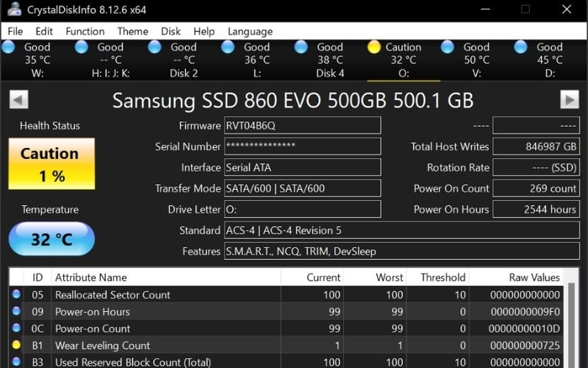Select the yellow Caution disk O: status orb
Viewport: 588px width, 368px height.
point(374,47)
